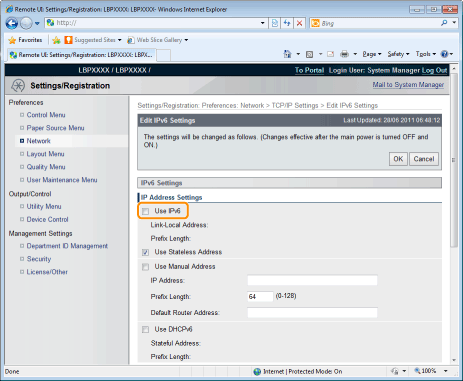This screenshot has height=381, width=463.
Task: Click the Favorites star icon
Action: pos(12,40)
